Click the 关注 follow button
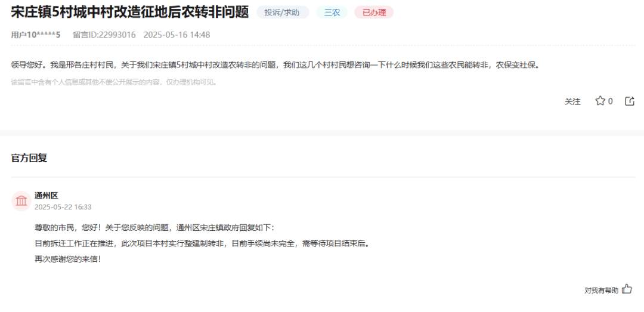644x312 pixels. point(572,101)
